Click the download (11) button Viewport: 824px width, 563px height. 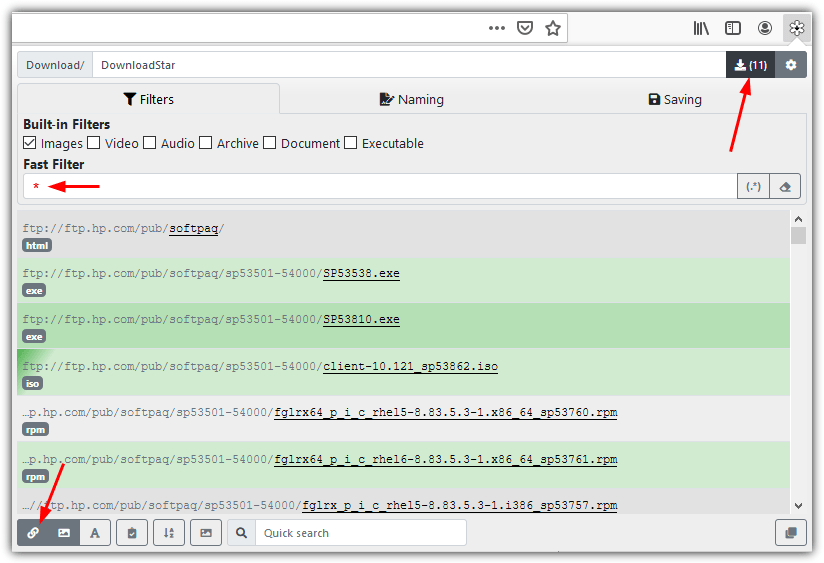(x=750, y=65)
